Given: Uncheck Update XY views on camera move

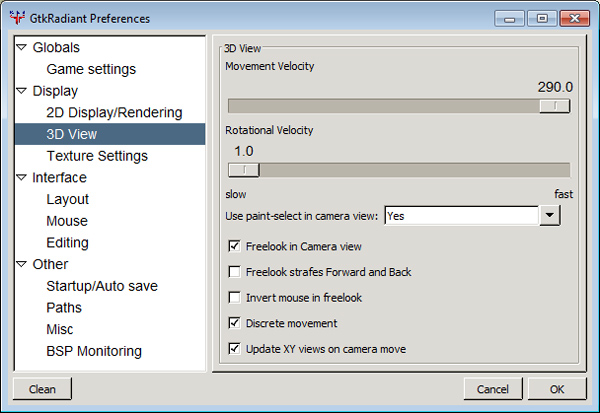Looking at the screenshot, I should (234, 349).
